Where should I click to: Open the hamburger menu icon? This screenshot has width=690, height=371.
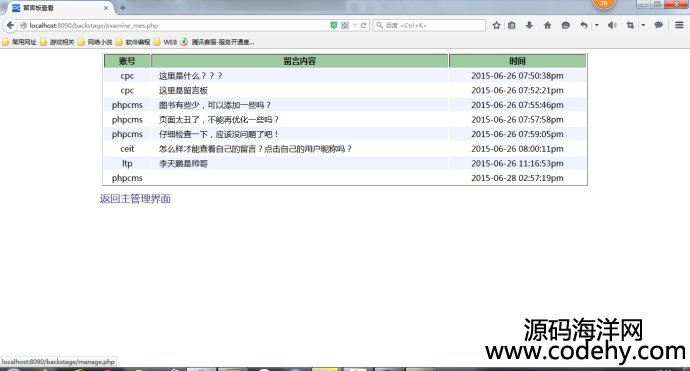pos(679,25)
